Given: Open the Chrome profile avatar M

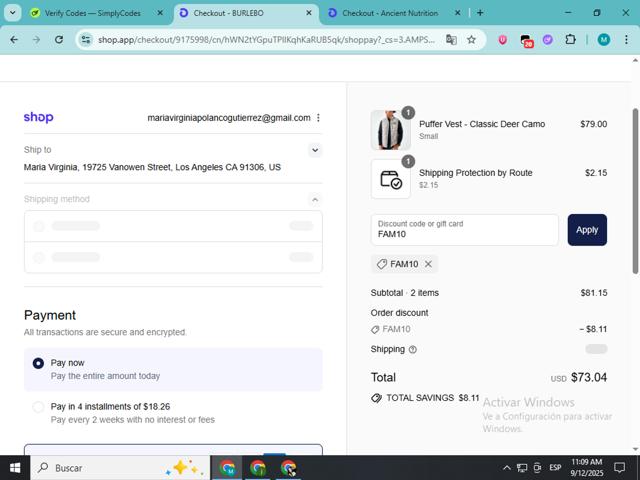Looking at the screenshot, I should 604,40.
